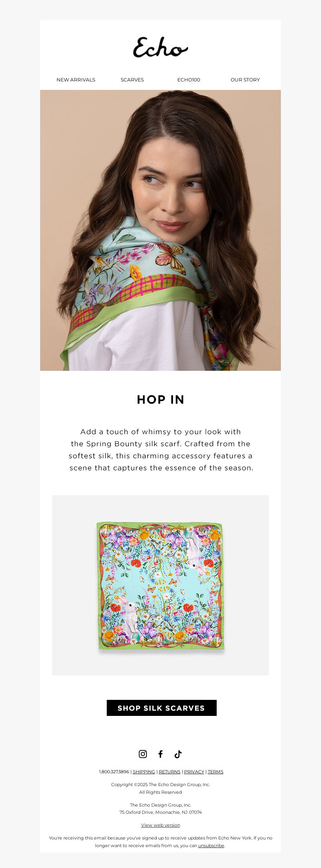Open the Terms footer link
The height and width of the screenshot is (868, 321).
click(x=215, y=772)
